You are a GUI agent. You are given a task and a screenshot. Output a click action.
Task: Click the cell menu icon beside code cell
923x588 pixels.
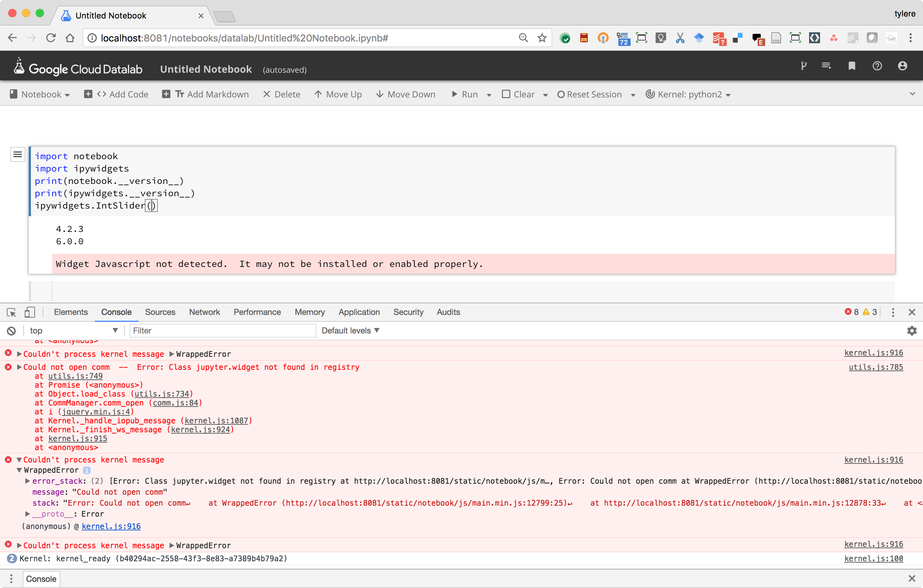17,154
